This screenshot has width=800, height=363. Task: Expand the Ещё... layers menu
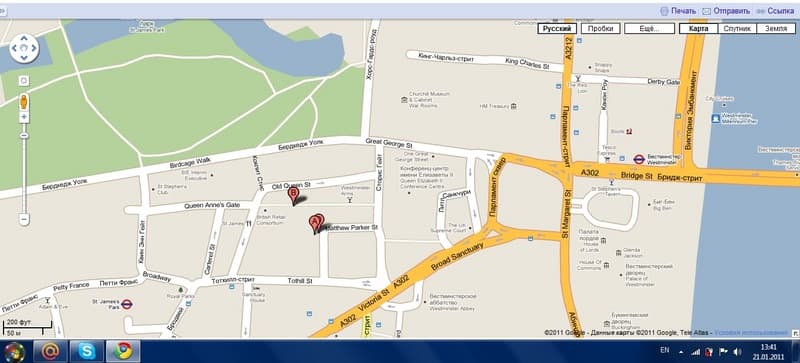point(649,29)
